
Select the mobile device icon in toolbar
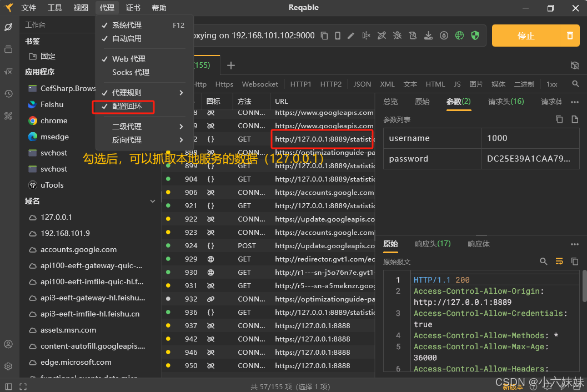coord(338,34)
